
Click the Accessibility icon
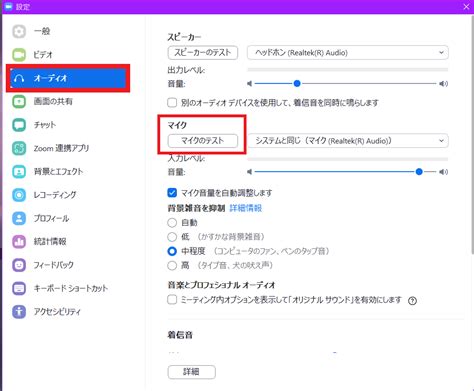(19, 312)
